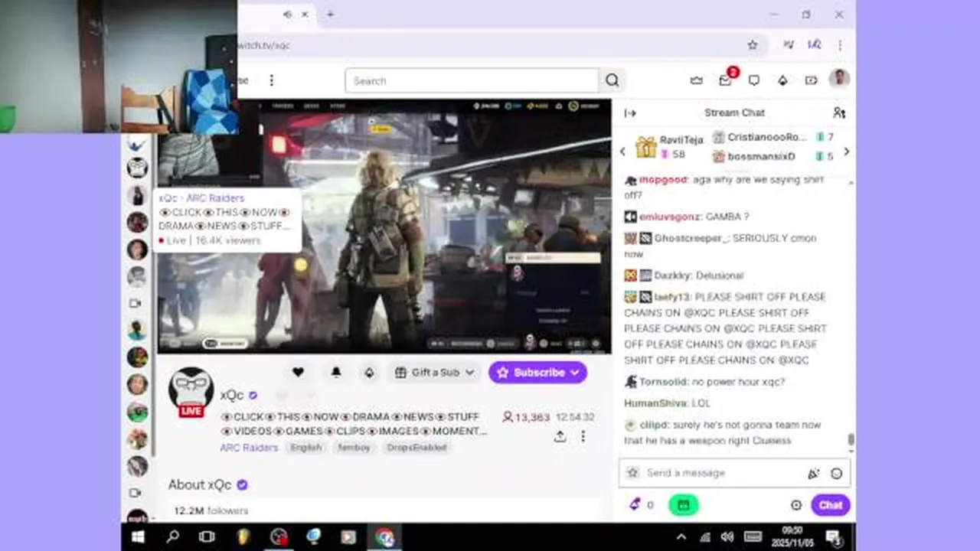
Task: Click the magnifier search button
Action: pyautogui.click(x=612, y=80)
